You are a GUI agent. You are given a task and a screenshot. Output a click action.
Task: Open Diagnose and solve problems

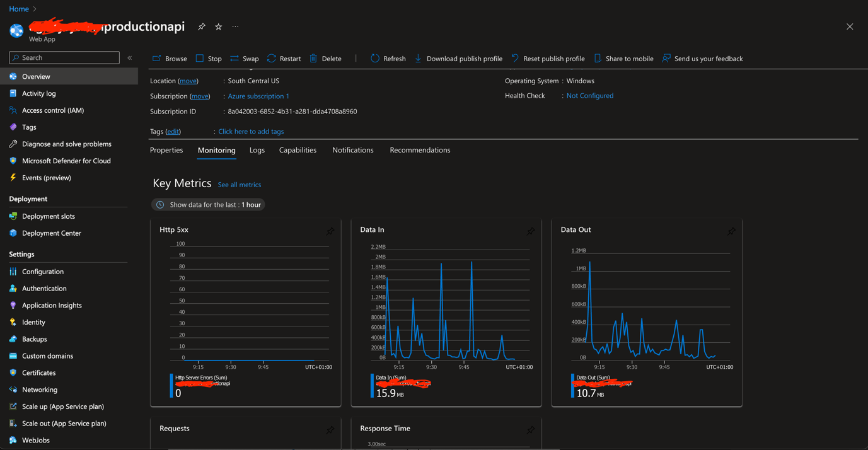66,144
